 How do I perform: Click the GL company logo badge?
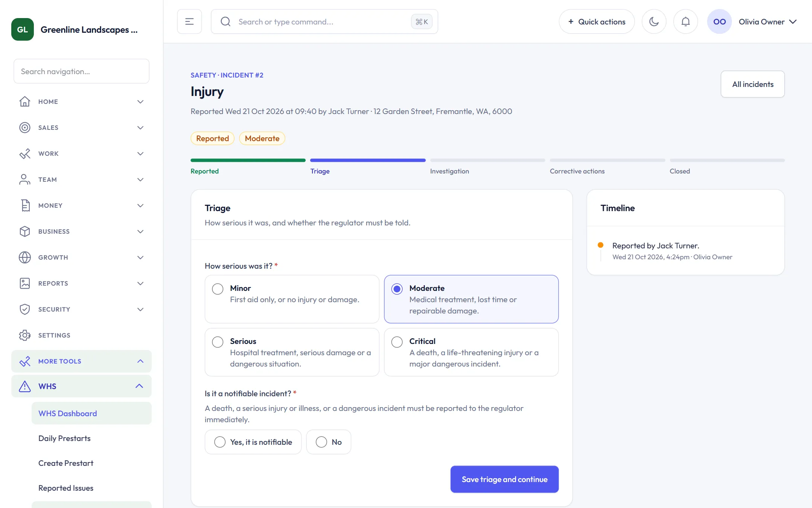[x=23, y=29]
